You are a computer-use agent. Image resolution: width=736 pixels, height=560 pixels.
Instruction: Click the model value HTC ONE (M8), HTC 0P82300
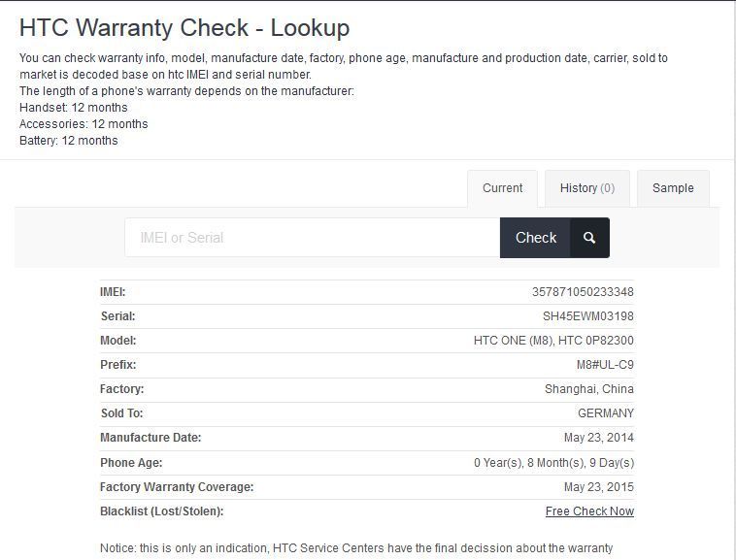tap(553, 340)
